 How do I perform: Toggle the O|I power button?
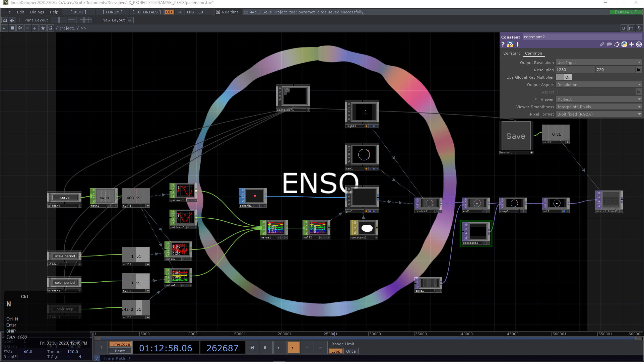(169, 12)
